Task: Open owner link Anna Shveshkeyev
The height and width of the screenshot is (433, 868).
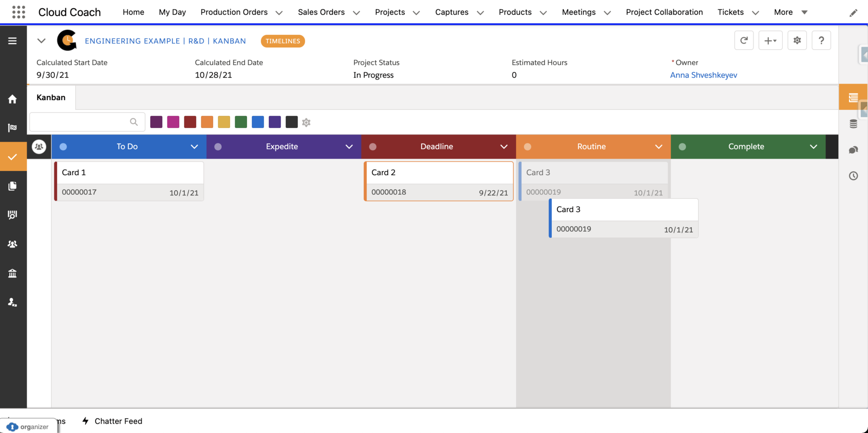Action: 704,75
